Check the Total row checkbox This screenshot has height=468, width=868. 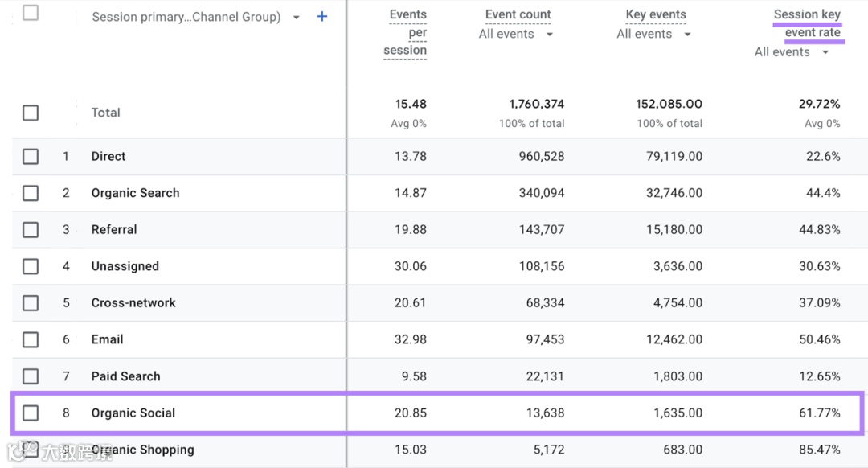pos(31,113)
